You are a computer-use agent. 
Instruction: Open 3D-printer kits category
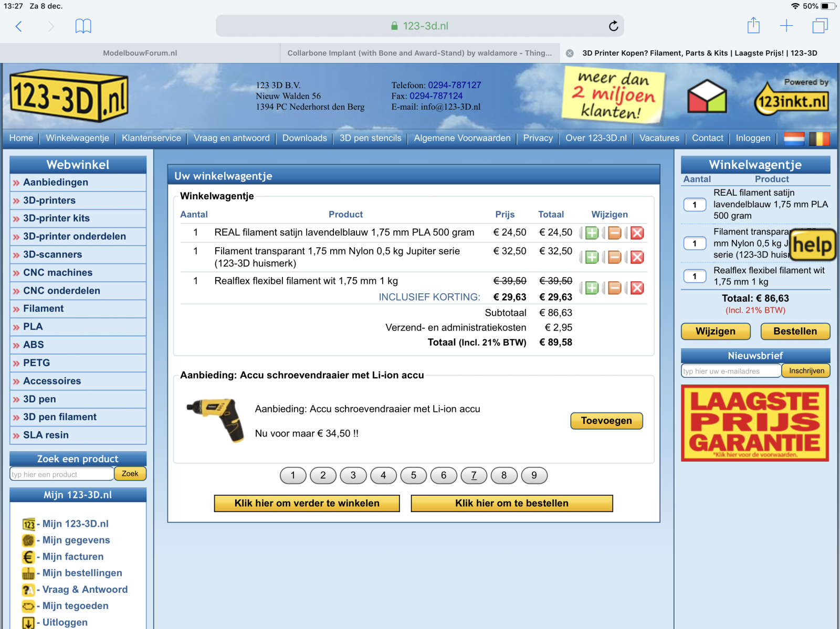[78, 218]
